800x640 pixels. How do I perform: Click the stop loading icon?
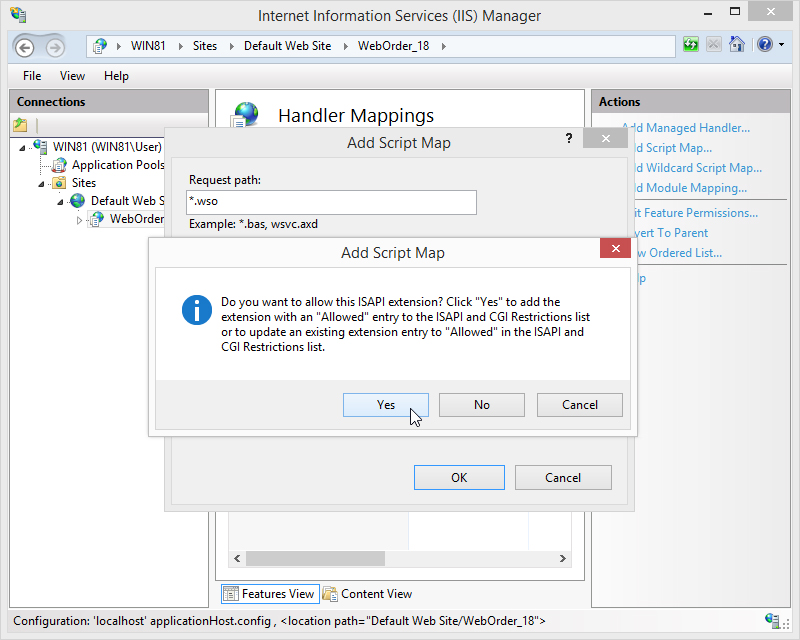coord(713,44)
